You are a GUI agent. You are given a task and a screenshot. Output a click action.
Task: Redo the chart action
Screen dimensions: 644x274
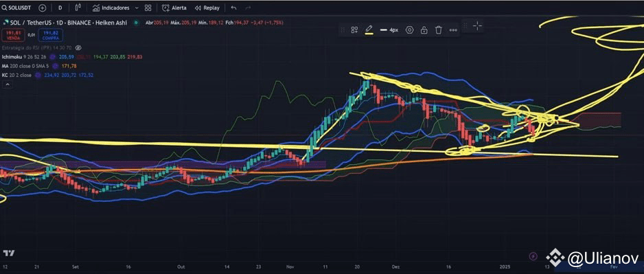(248, 8)
